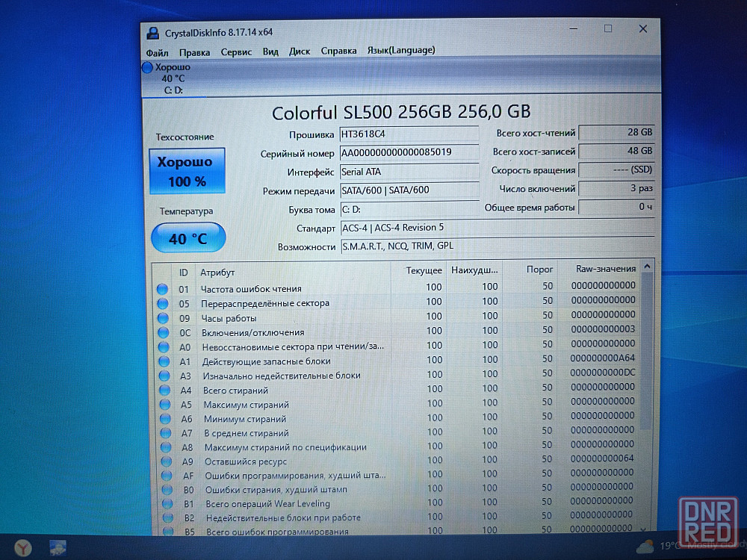Click raw value 000000000064
This screenshot has height=560, width=747.
pyautogui.click(x=602, y=458)
